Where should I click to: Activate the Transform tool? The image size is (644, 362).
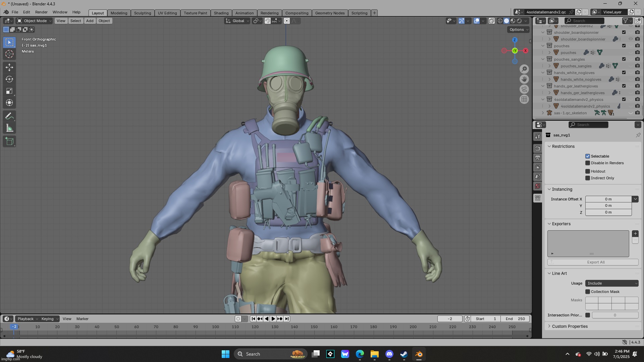point(9,103)
